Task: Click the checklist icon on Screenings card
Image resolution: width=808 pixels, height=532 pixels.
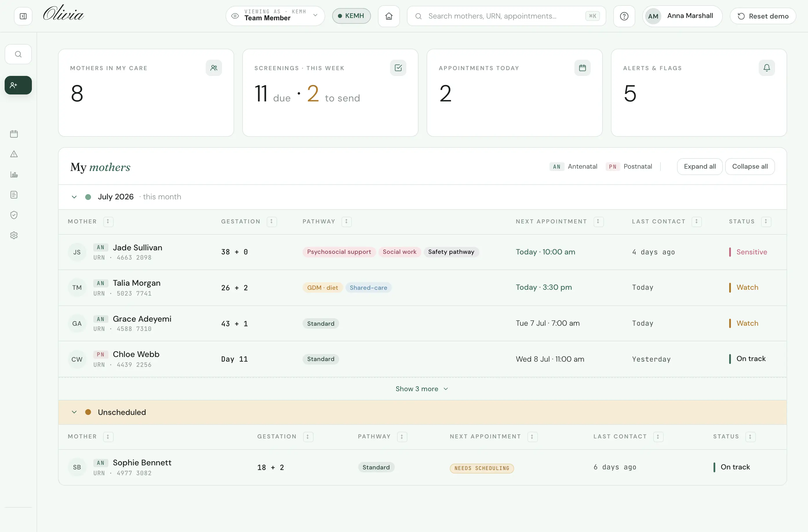Action: (x=398, y=68)
